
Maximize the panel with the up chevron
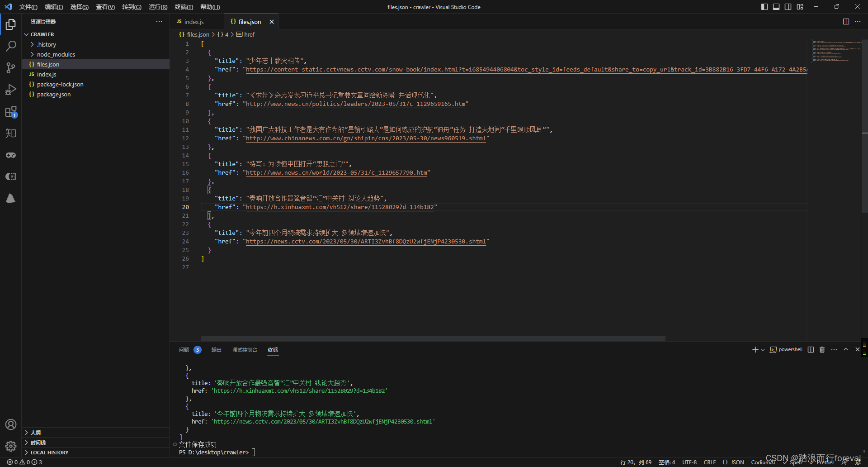coord(846,350)
